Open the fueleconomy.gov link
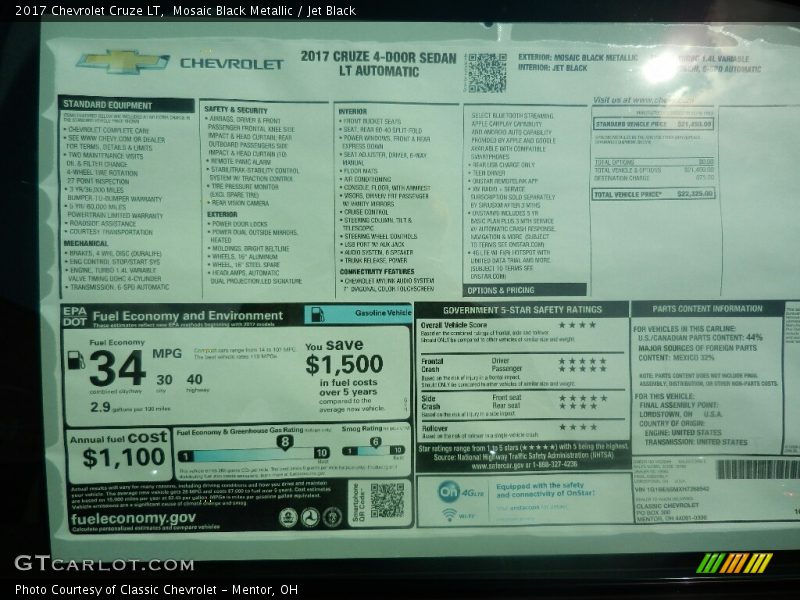800x600 pixels. point(133,518)
